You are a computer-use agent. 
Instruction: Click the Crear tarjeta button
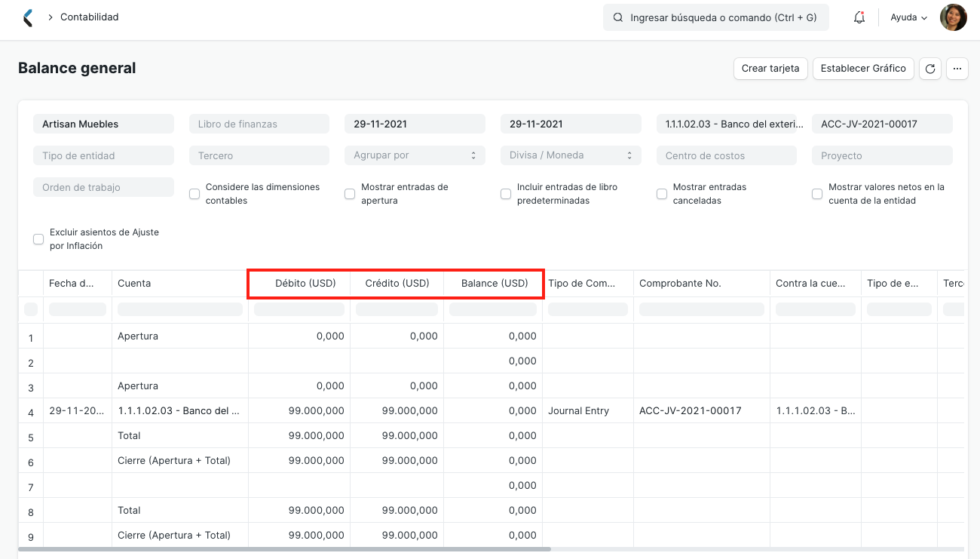tap(770, 68)
